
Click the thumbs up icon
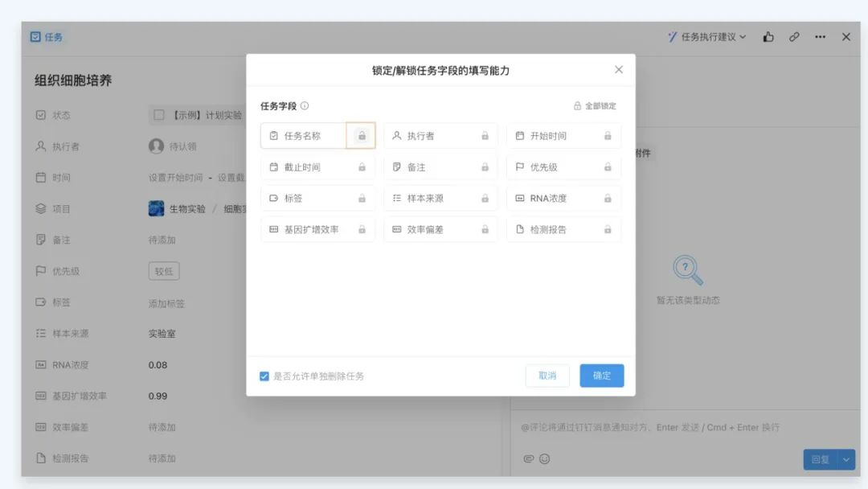click(768, 37)
